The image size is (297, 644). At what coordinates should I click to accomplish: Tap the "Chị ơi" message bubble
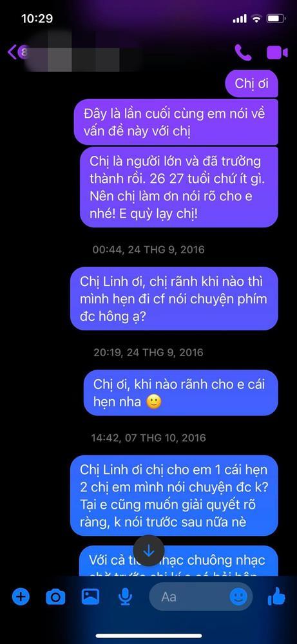[x=251, y=83]
